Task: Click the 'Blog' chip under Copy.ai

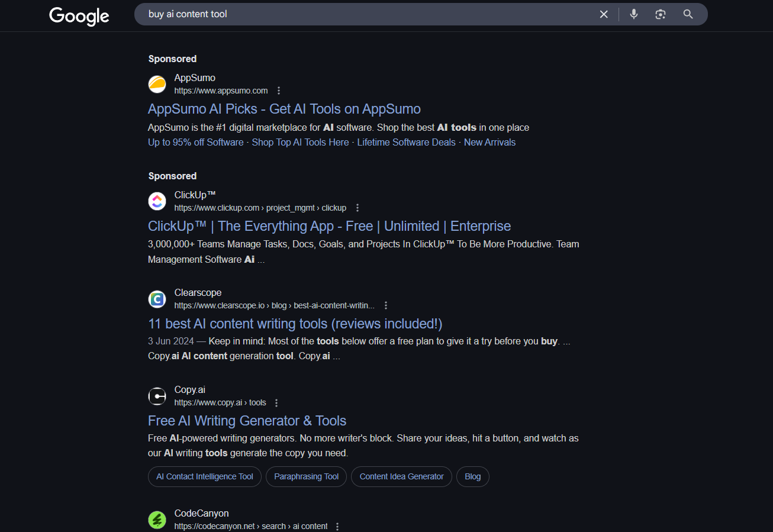Action: (x=473, y=476)
